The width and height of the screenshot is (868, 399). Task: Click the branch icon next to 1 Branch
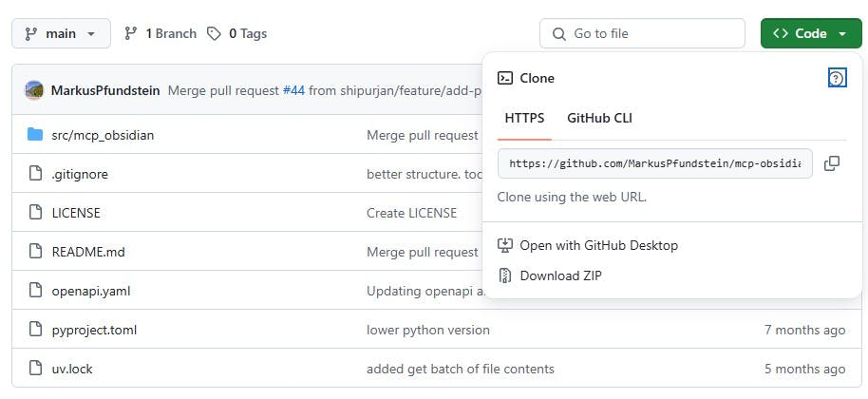(x=131, y=34)
